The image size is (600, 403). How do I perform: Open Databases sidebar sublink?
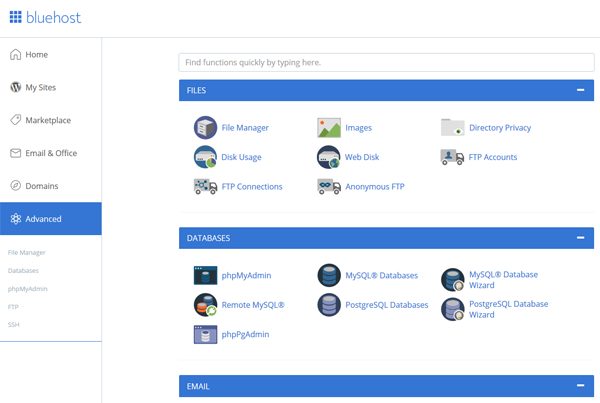pyautogui.click(x=23, y=271)
